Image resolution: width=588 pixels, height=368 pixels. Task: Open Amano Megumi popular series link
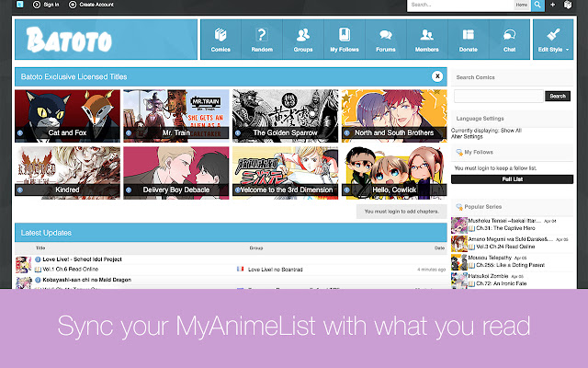click(511, 239)
